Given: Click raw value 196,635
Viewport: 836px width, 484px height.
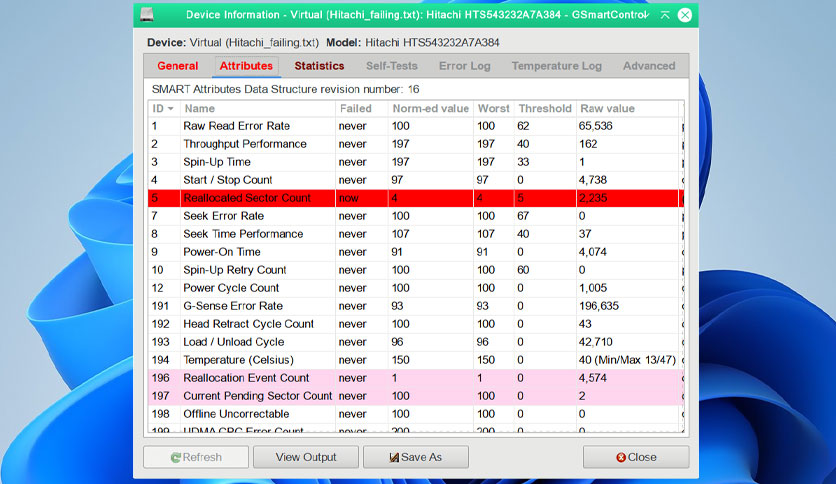Looking at the screenshot, I should 599,306.
